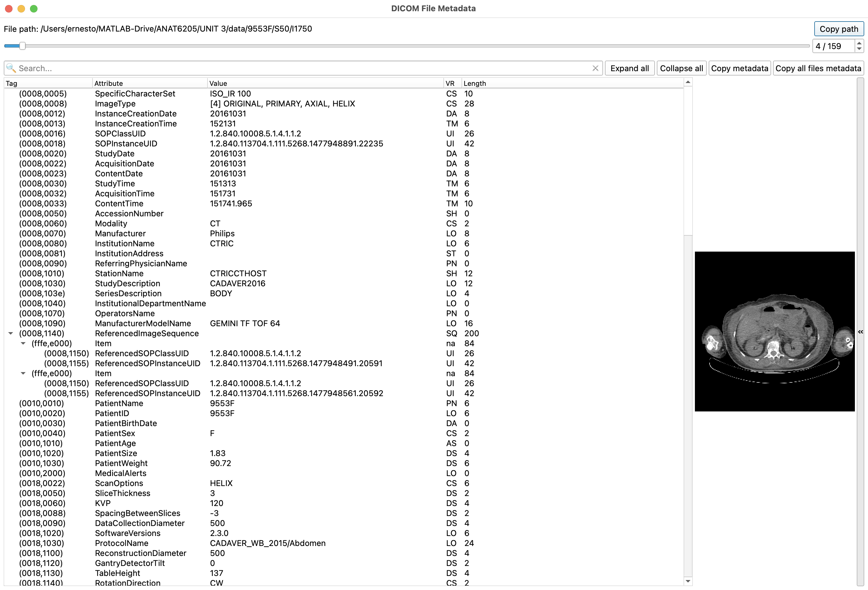Decrement file index stepper down arrow
This screenshot has width=868, height=590.
[x=859, y=49]
